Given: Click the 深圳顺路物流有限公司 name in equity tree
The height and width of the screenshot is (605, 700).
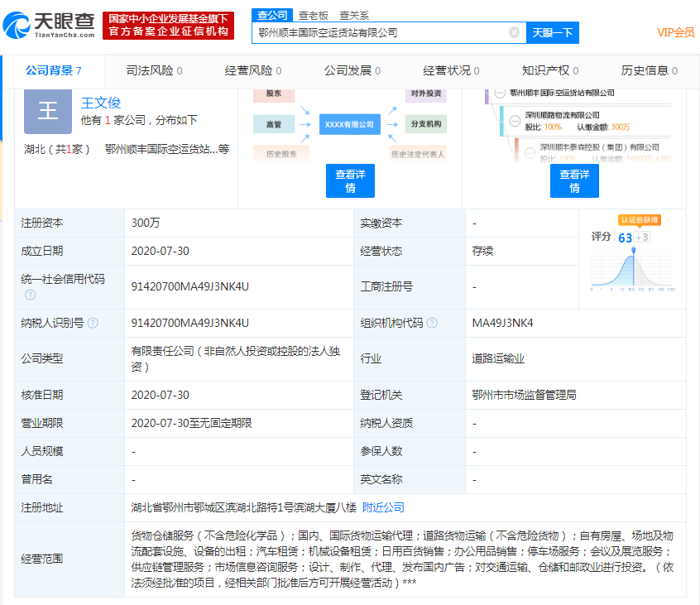Looking at the screenshot, I should tap(562, 115).
